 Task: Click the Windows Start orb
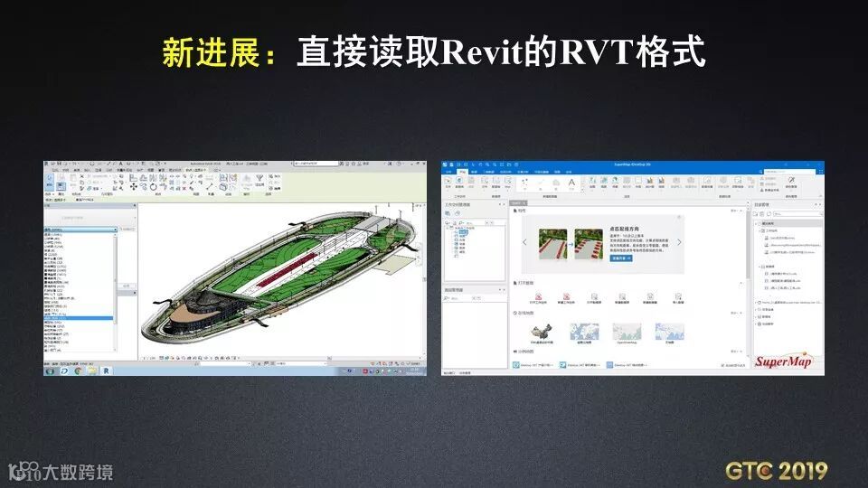[x=50, y=371]
